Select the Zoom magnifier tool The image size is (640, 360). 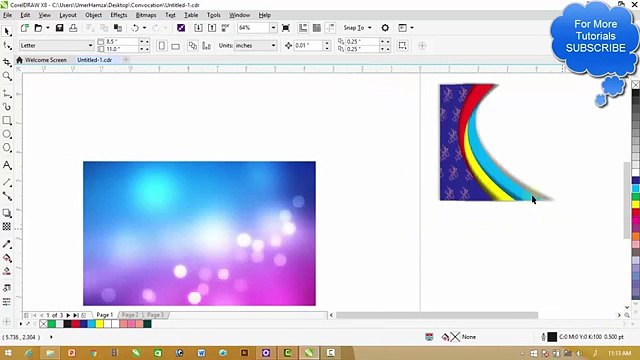[7, 76]
